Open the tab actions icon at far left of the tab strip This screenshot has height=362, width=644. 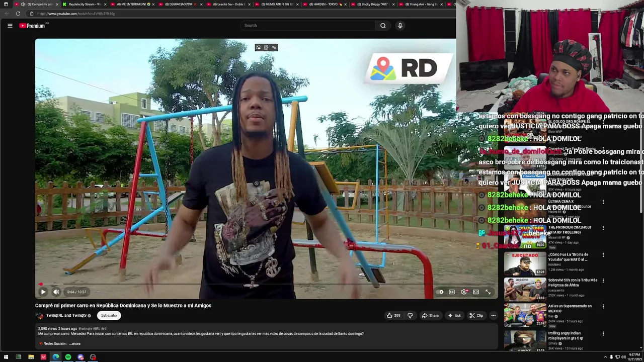pos(6,4)
